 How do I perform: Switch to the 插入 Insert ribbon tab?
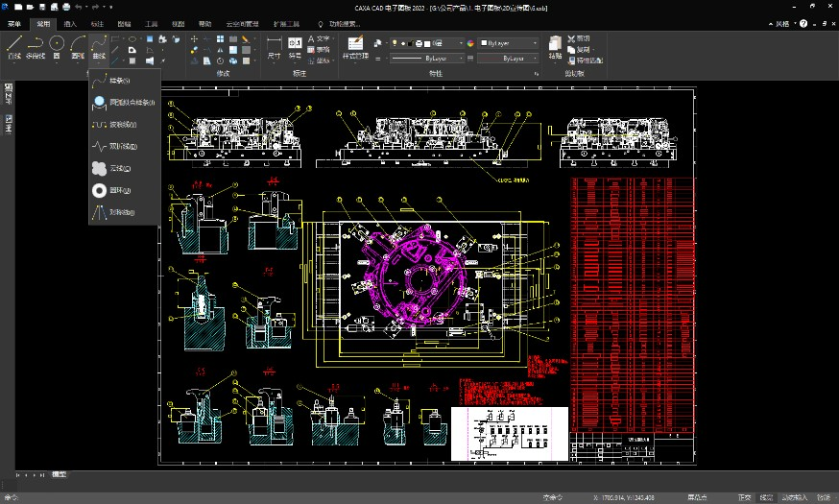[70, 22]
